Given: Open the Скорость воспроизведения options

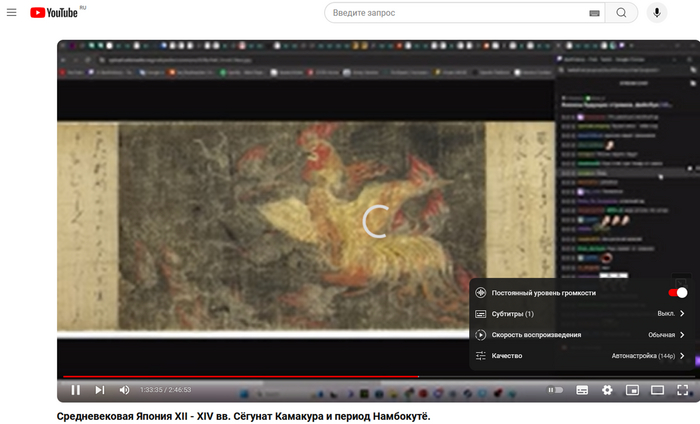Looking at the screenshot, I should click(x=580, y=335).
